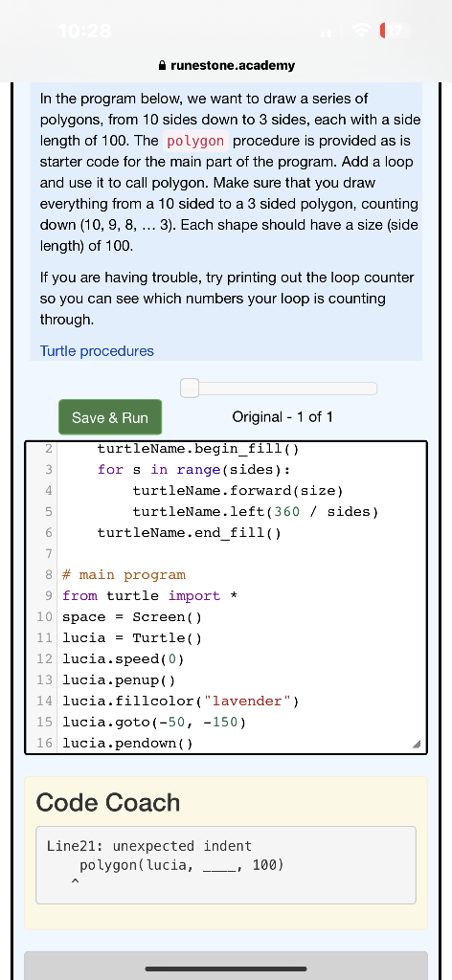The image size is (452, 980).
Task: Click line 'lucia = Turtle()'
Action: [x=132, y=638]
